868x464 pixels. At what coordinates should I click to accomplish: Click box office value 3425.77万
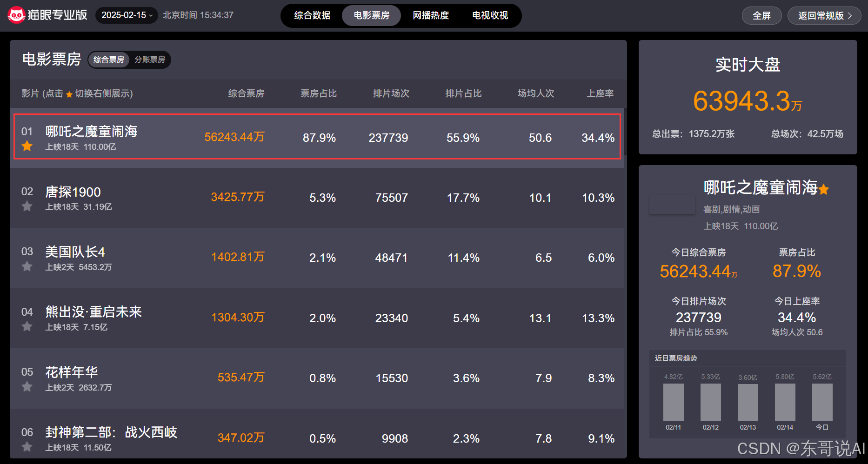(238, 197)
